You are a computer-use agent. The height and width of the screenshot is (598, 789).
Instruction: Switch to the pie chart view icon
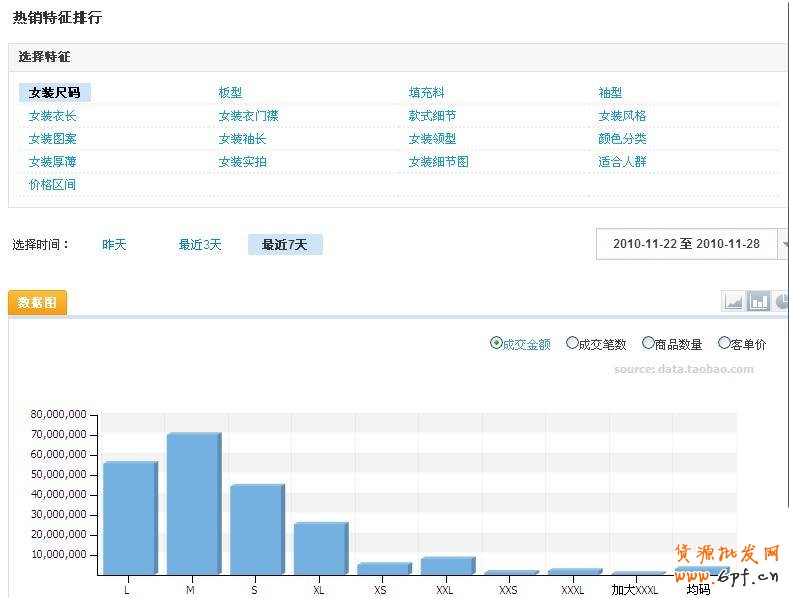781,301
